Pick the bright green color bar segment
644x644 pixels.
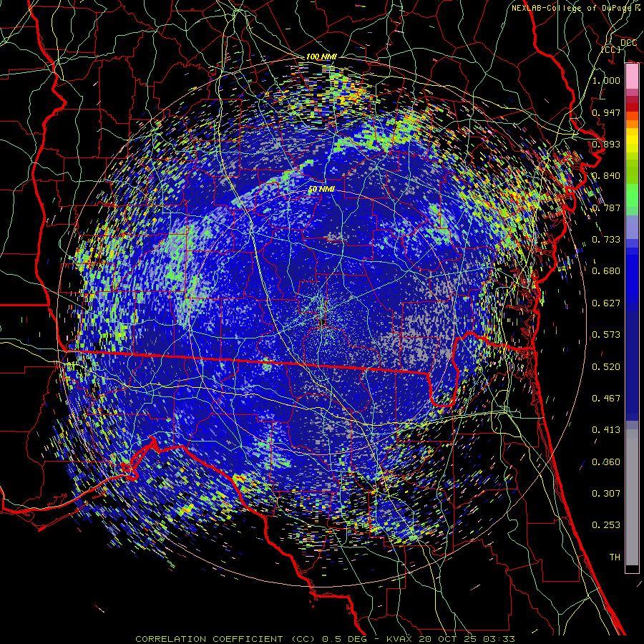(632, 195)
